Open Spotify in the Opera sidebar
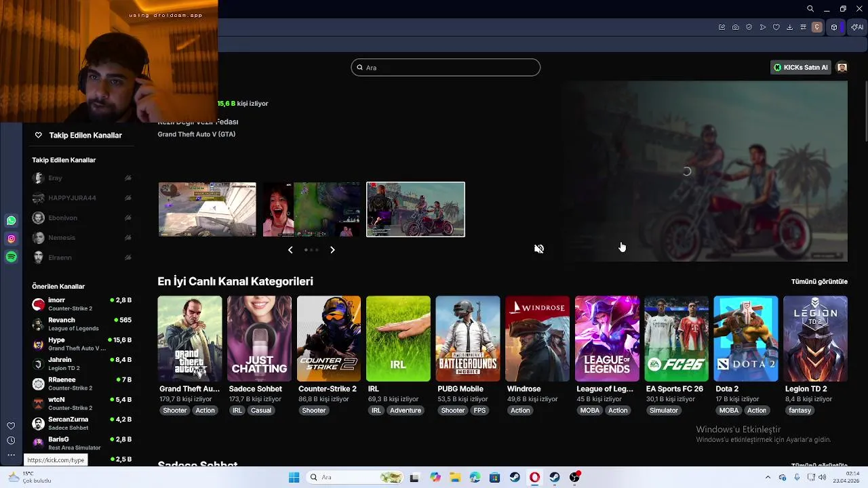This screenshot has height=488, width=868. (x=11, y=257)
